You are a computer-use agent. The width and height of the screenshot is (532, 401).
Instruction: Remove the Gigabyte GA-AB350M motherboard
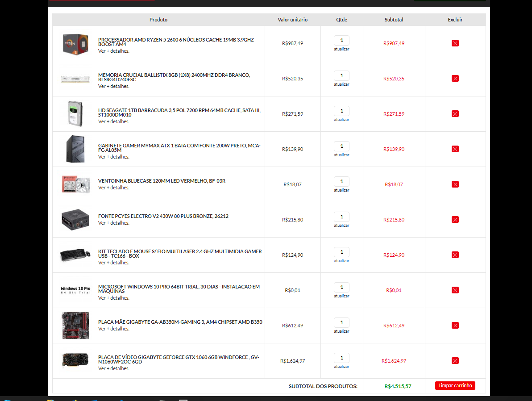455,326
